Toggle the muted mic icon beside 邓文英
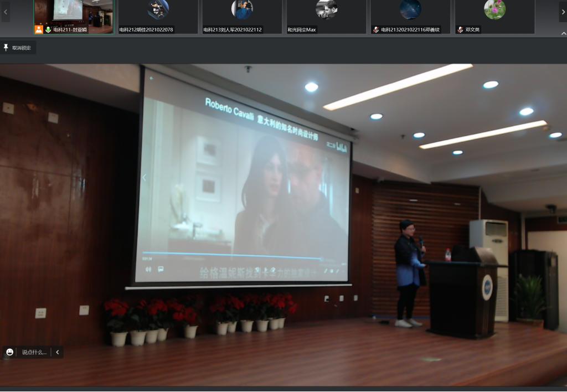Screen dimensions: 567x392 pyautogui.click(x=460, y=29)
